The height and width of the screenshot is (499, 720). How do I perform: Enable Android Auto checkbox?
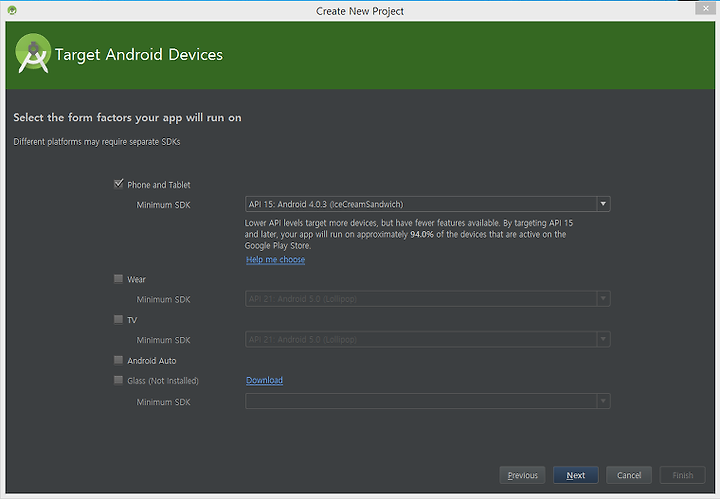pos(118,360)
